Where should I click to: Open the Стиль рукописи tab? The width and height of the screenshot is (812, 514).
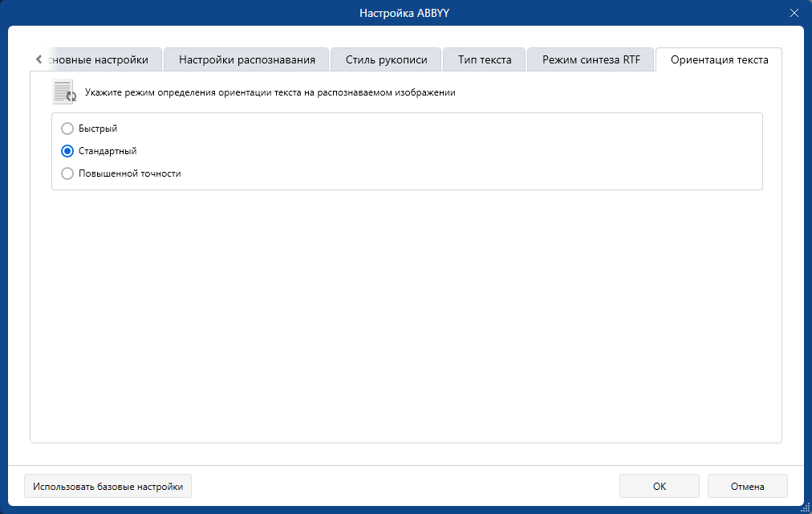click(386, 59)
